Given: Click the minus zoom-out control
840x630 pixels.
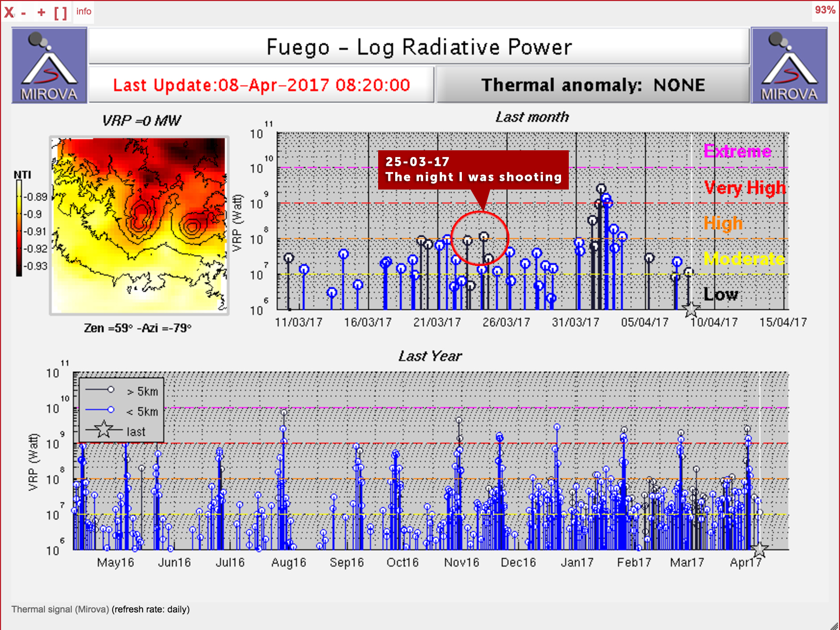Looking at the screenshot, I should 24,13.
